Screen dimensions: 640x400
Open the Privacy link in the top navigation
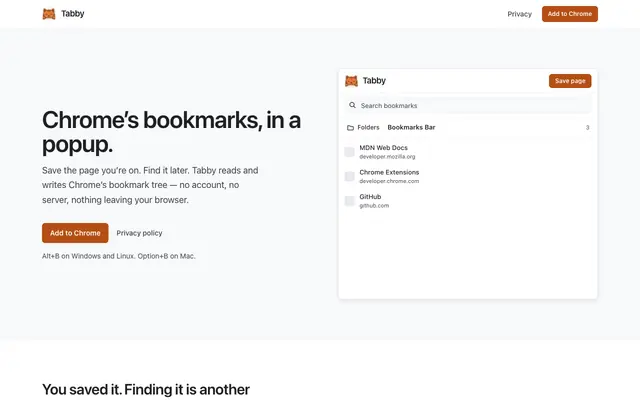coord(520,14)
